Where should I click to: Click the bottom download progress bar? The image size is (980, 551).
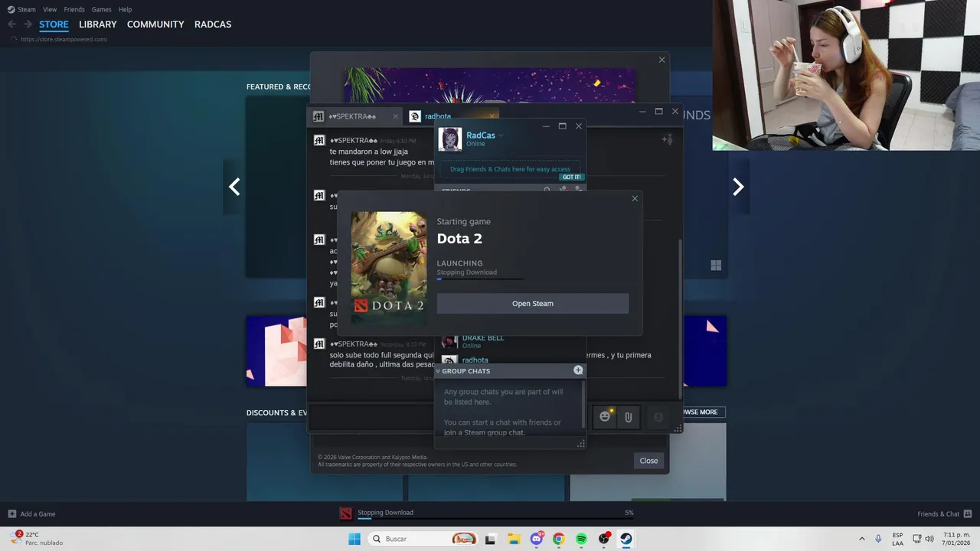tap(495, 519)
